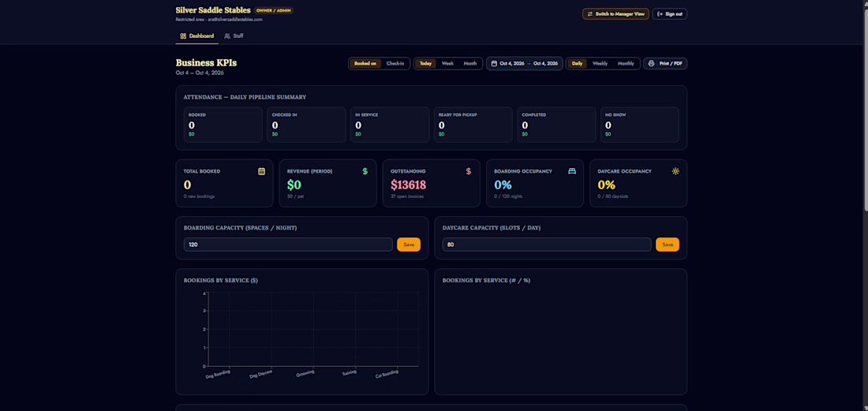Click the Completed pipeline card

pyautogui.click(x=556, y=125)
